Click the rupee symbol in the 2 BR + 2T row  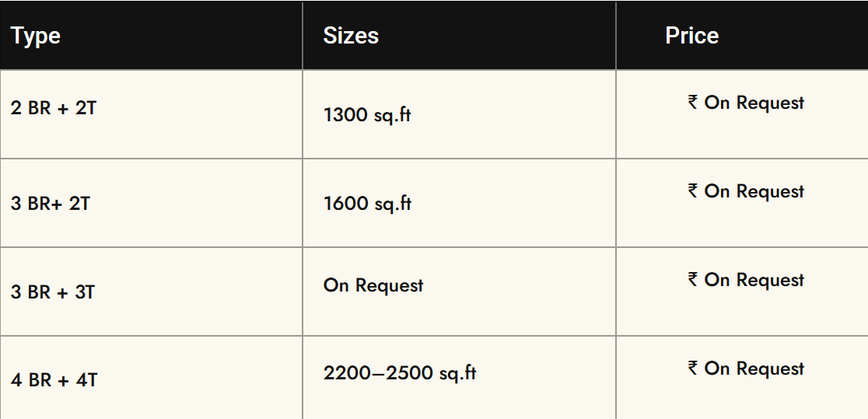[x=693, y=102]
